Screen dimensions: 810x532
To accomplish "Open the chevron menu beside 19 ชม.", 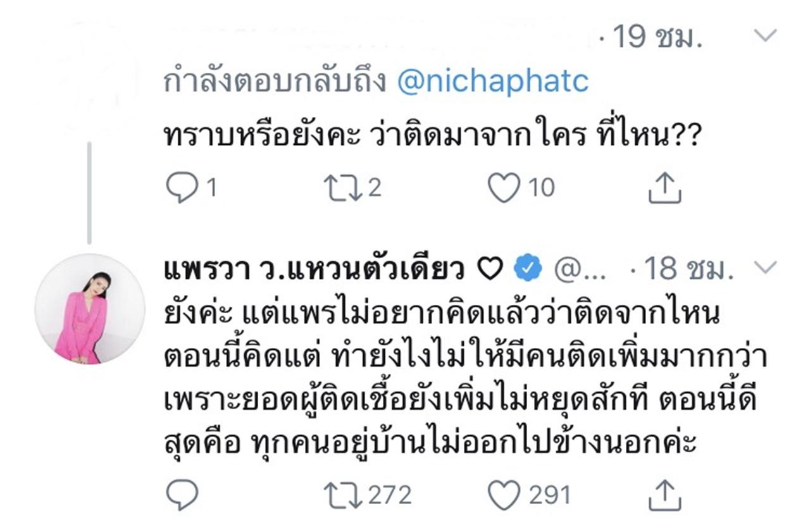I will coord(766,36).
